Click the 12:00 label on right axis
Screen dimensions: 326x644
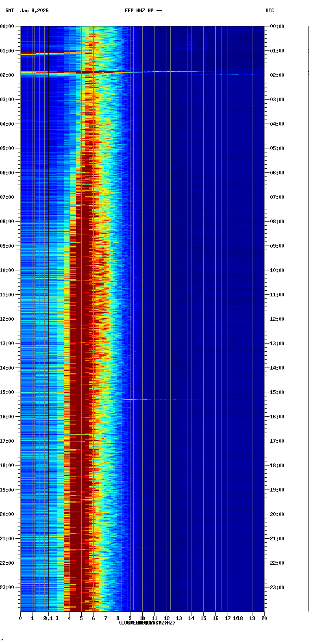[277, 319]
